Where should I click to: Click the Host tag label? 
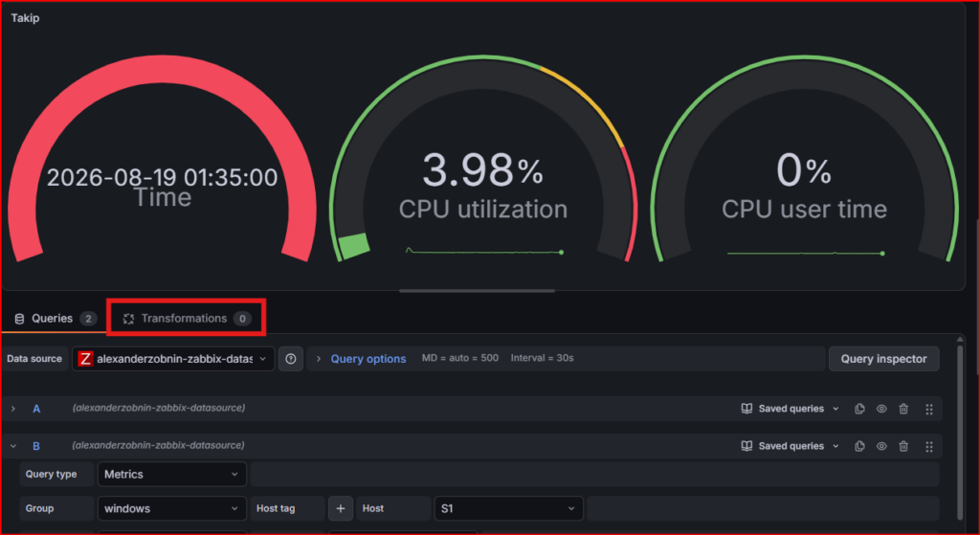click(276, 509)
